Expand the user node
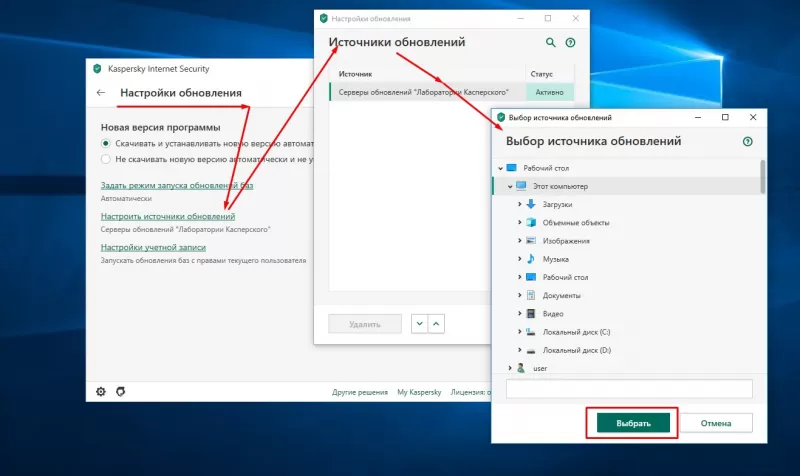This screenshot has height=476, width=800. coord(510,368)
